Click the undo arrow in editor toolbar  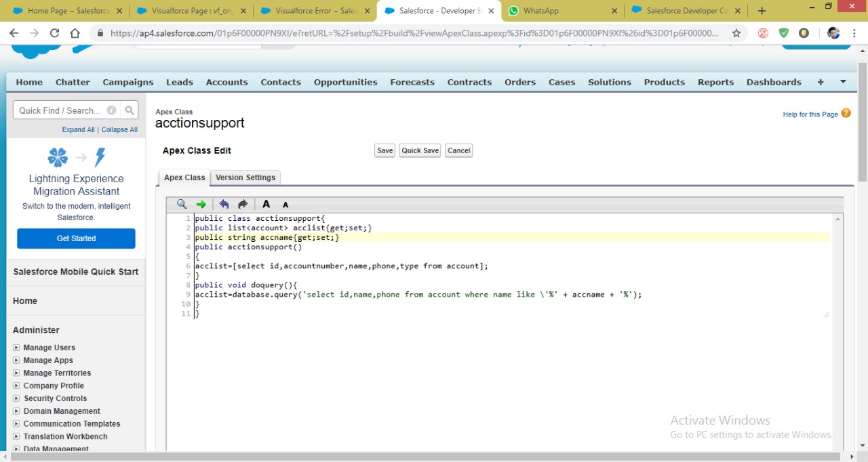pos(224,204)
